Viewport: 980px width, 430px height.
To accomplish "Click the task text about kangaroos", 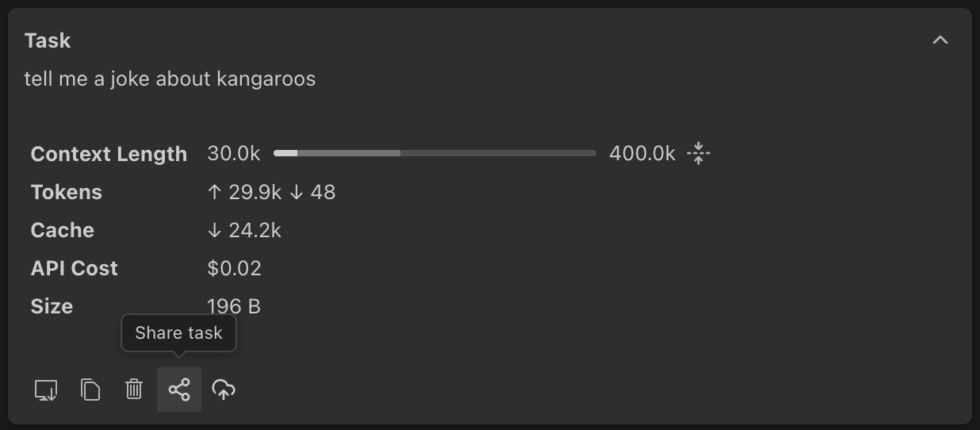I will pyautogui.click(x=170, y=79).
